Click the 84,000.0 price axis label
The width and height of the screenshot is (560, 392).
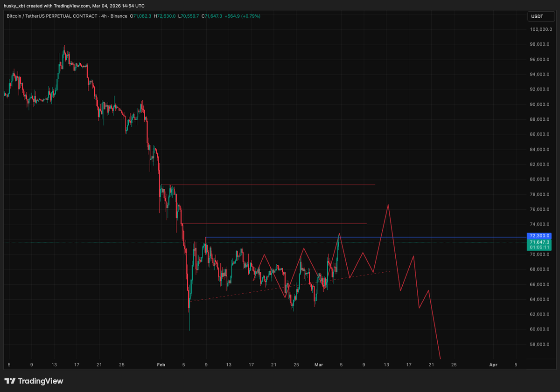[540, 150]
